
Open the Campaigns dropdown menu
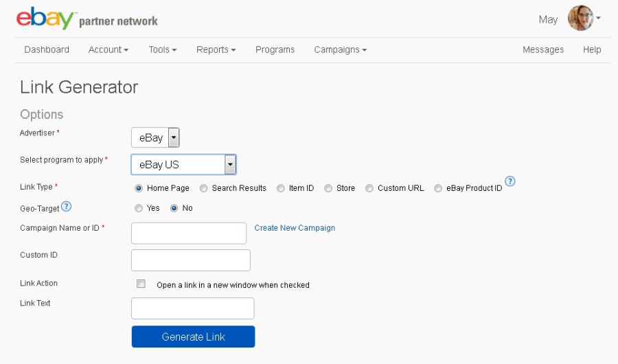(340, 49)
